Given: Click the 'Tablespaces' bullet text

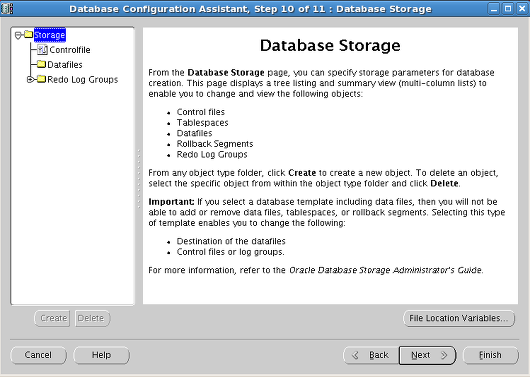Looking at the screenshot, I should tap(202, 123).
